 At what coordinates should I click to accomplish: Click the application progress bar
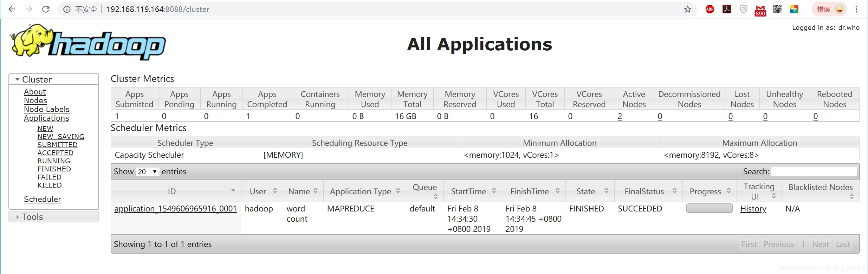[709, 208]
